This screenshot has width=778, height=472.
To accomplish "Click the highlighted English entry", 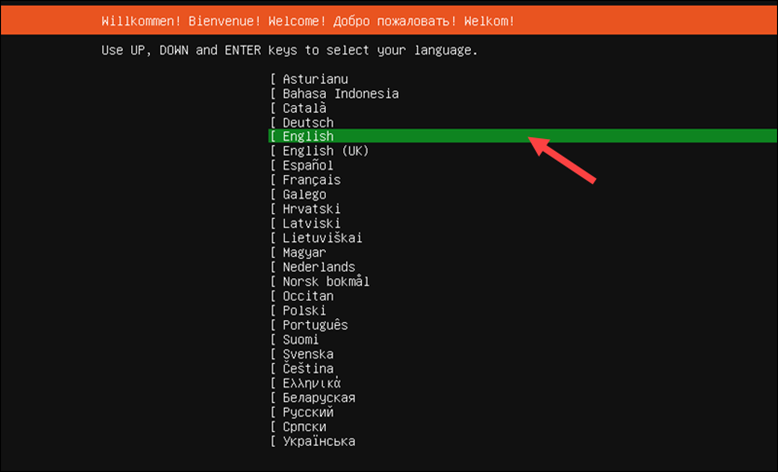I will (523, 136).
